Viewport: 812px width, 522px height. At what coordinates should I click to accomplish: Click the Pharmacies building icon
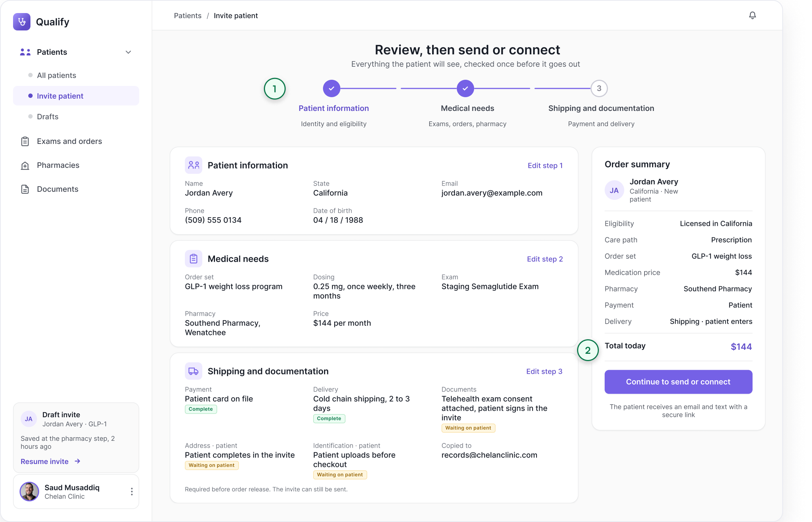click(x=25, y=166)
